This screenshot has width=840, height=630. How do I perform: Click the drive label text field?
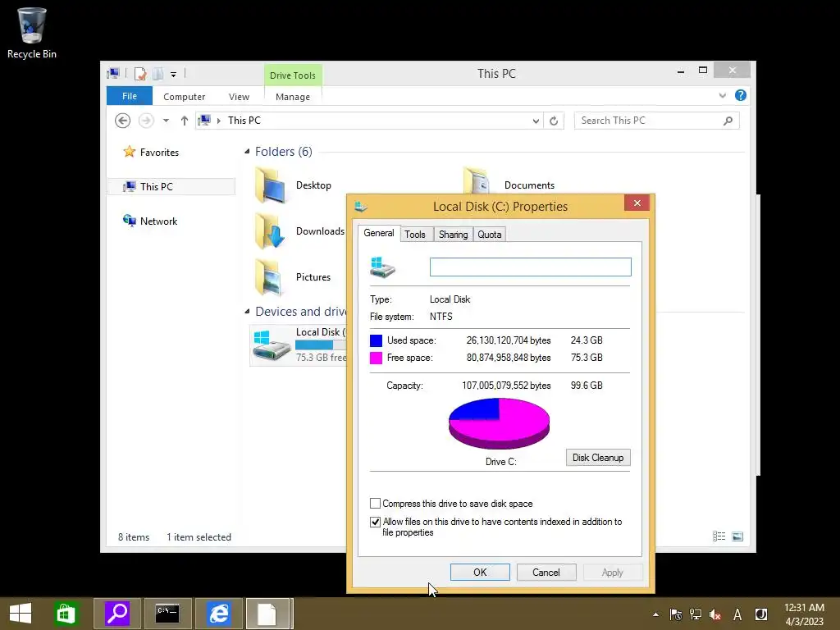(x=531, y=267)
